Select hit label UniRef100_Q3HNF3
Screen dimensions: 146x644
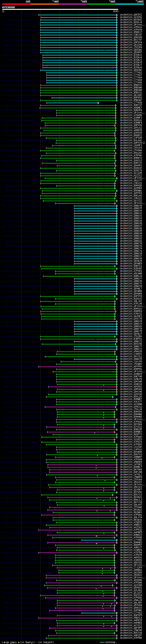[x=131, y=118]
